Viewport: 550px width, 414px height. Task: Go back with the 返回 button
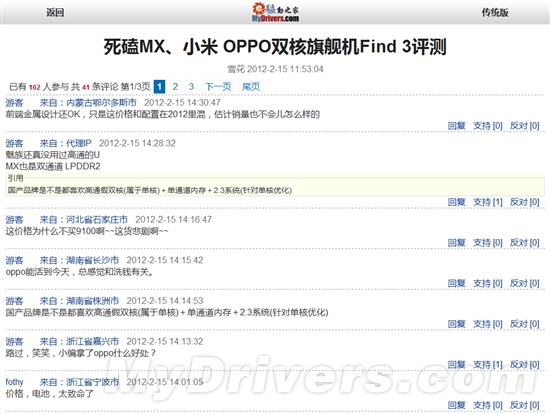55,13
